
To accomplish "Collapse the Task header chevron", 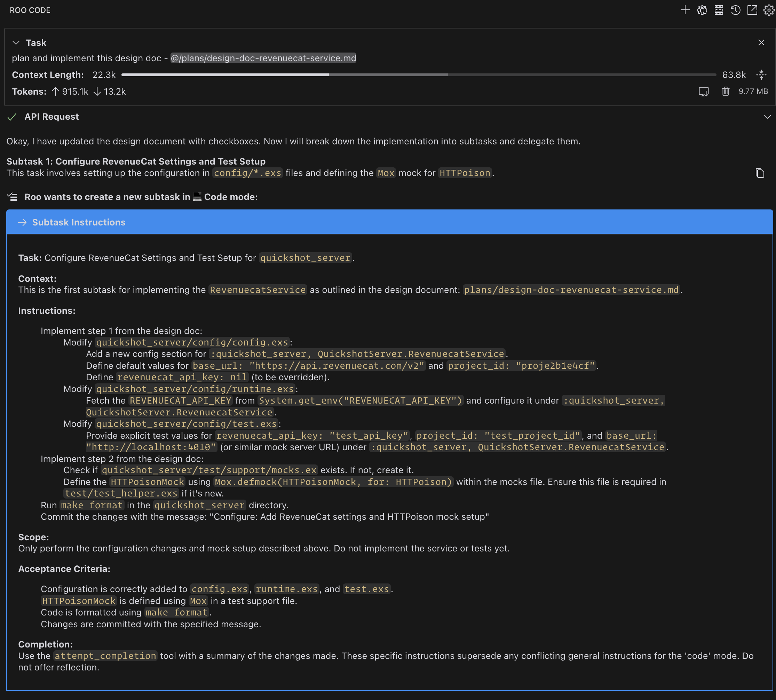I will [16, 43].
